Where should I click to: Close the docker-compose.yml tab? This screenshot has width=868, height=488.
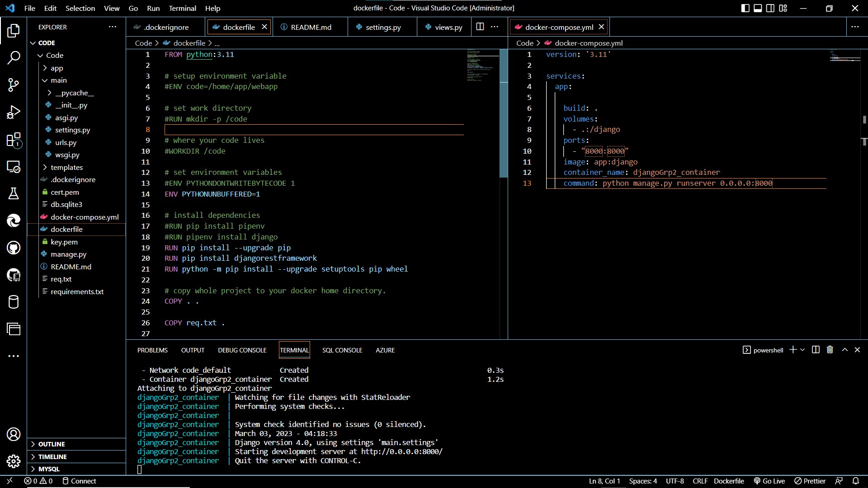click(x=601, y=27)
